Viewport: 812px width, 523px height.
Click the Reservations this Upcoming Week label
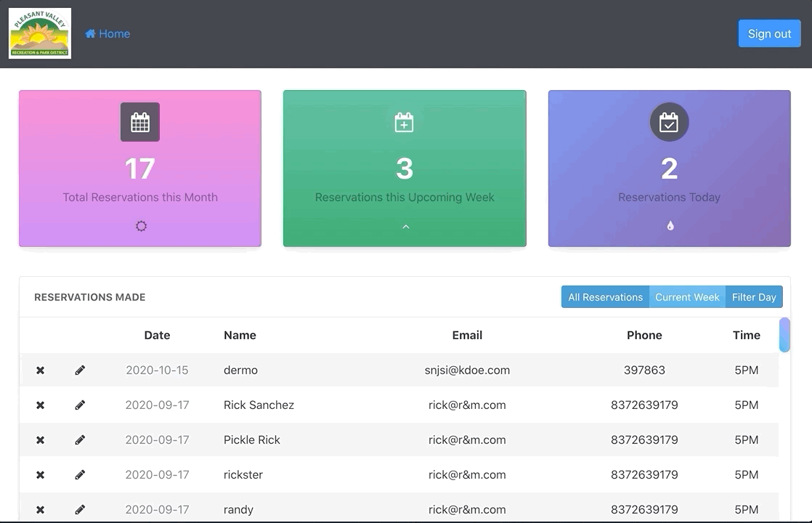coord(405,198)
